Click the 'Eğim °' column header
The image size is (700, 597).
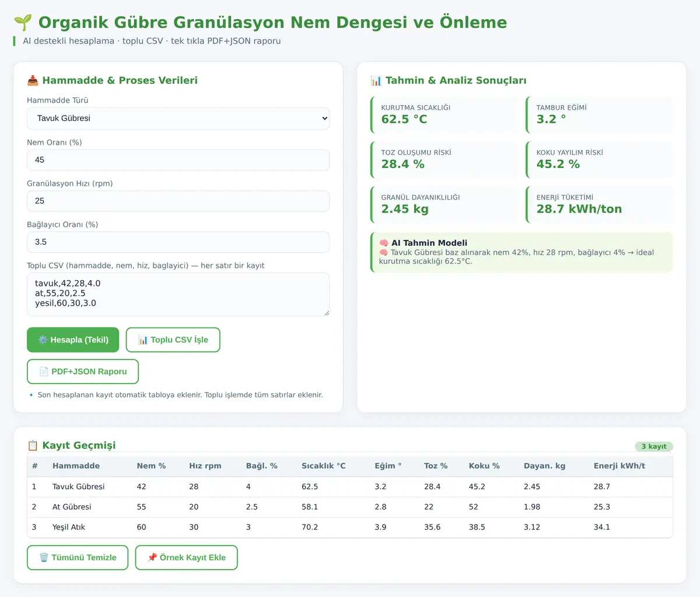tap(388, 466)
